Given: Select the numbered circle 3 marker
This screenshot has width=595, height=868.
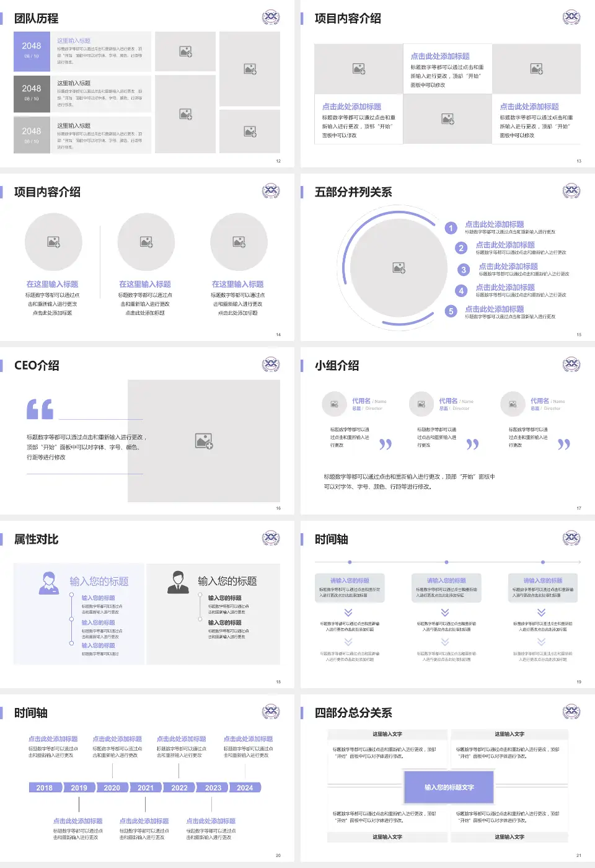Looking at the screenshot, I should coord(463,269).
